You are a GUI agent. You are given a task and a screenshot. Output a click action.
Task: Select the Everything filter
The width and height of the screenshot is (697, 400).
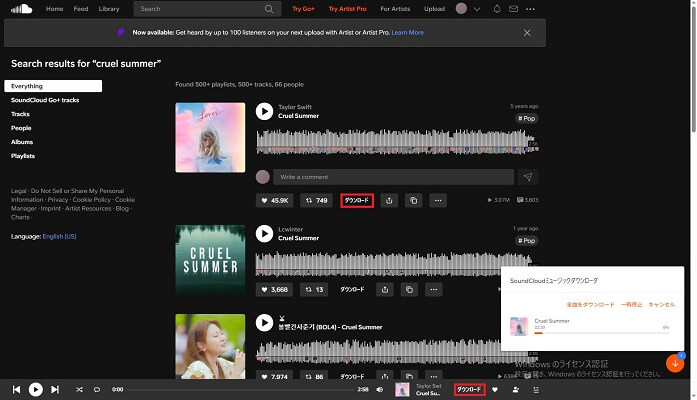[53, 86]
